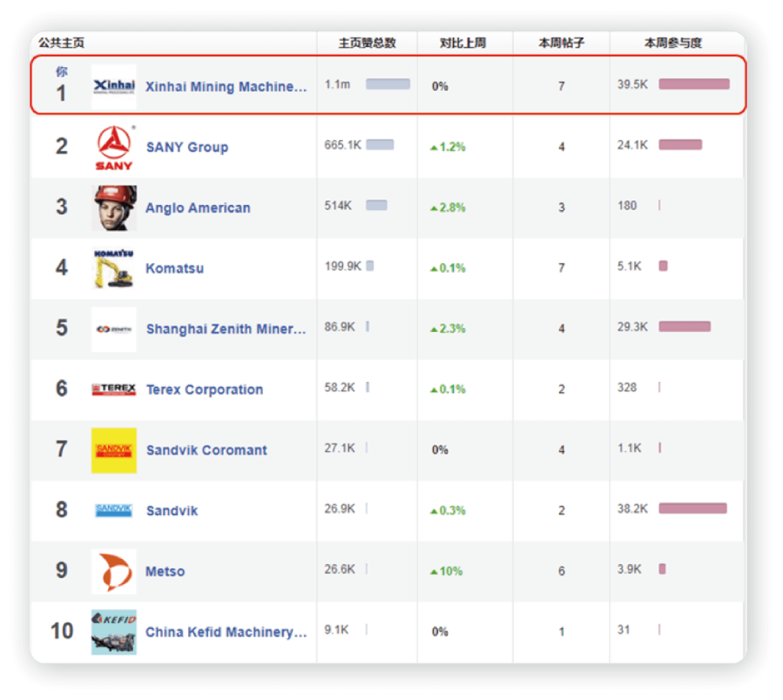Click the Xinhai logo thumbnail
Screen dimensions: 783x700
114,86
